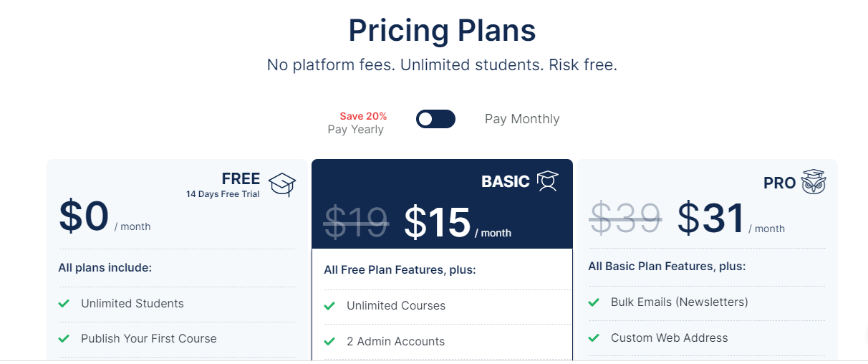The image size is (868, 364).
Task: Click the 14 Days Free Trial text
Action: point(223,194)
